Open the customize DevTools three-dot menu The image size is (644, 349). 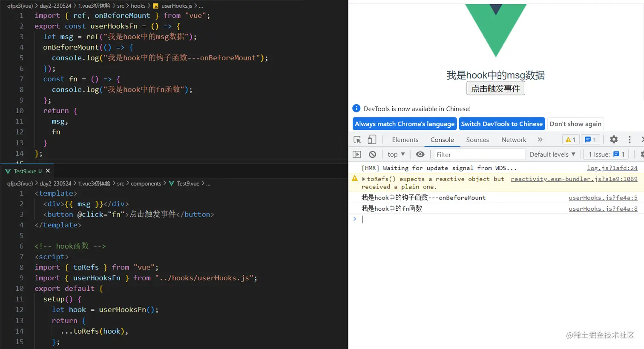[629, 140]
